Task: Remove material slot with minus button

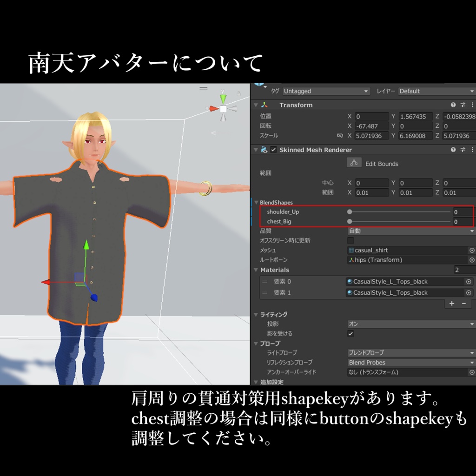Action: click(464, 303)
